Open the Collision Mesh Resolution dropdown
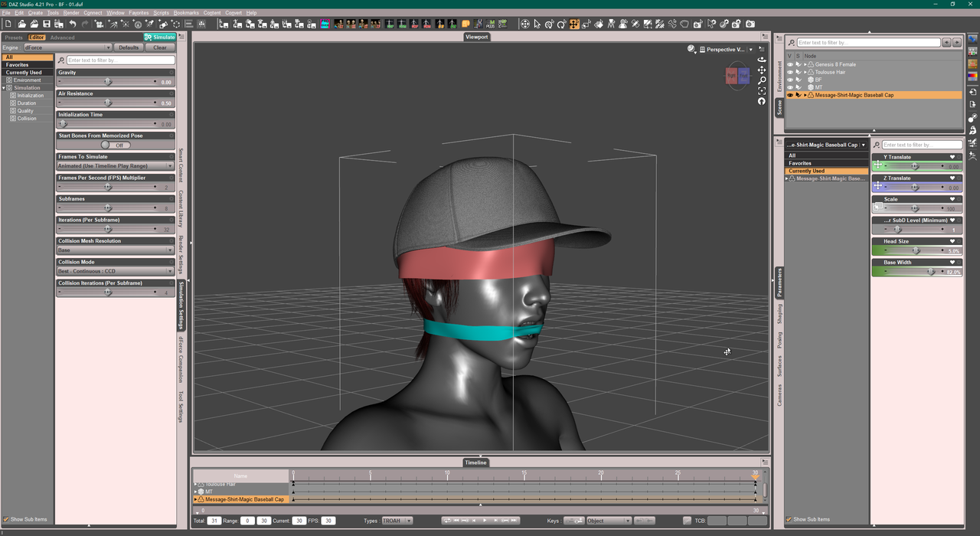Image resolution: width=980 pixels, height=536 pixels. 116,250
